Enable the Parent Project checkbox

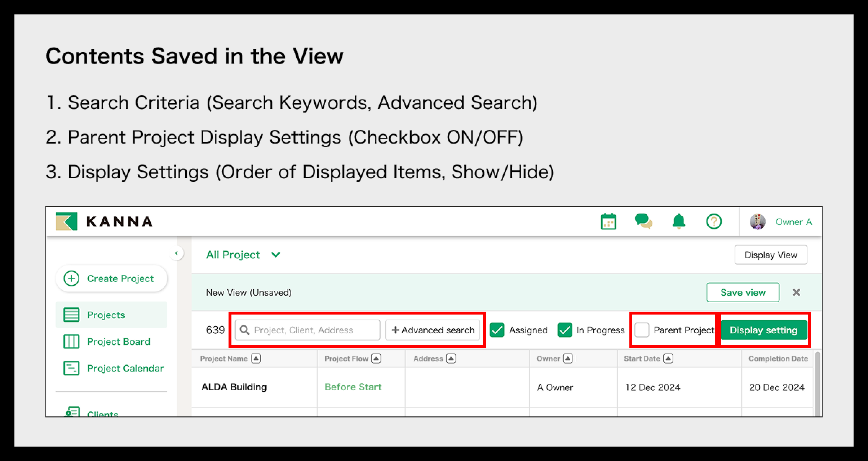click(x=642, y=330)
